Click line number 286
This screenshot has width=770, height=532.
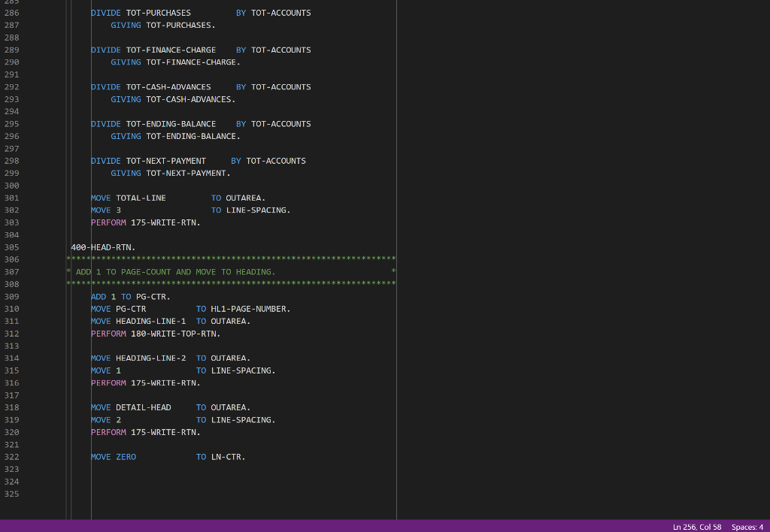[11, 12]
